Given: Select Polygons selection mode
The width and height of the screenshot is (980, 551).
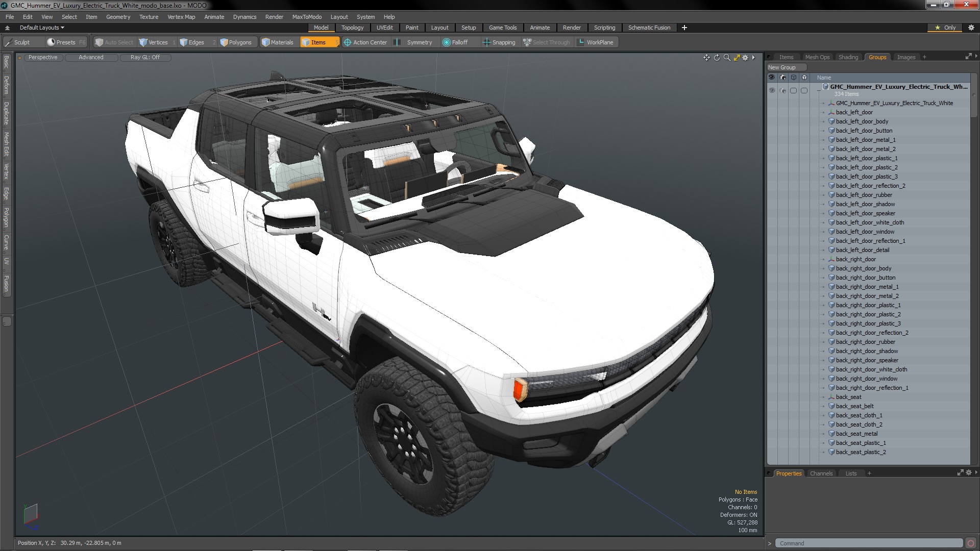Looking at the screenshot, I should tap(236, 42).
